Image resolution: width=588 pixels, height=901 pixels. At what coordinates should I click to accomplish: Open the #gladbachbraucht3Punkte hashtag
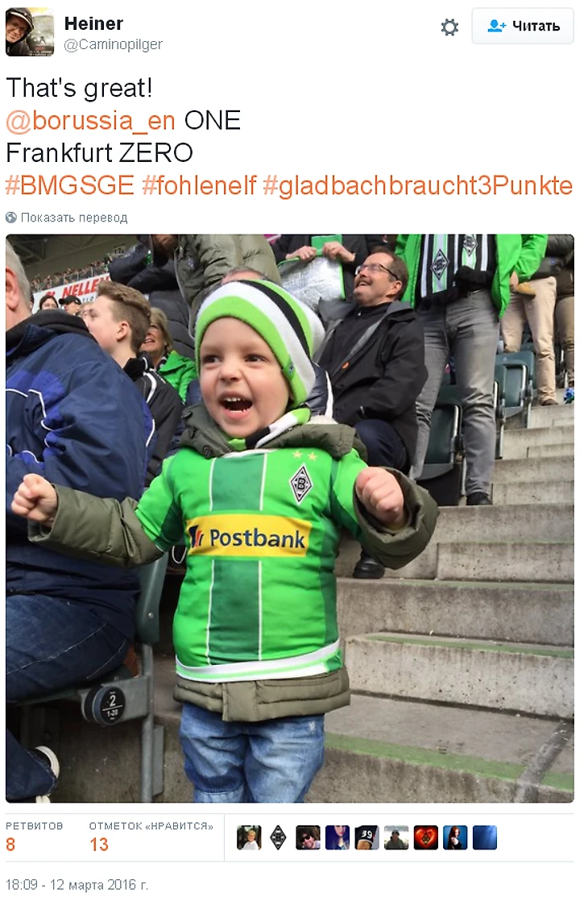point(418,185)
